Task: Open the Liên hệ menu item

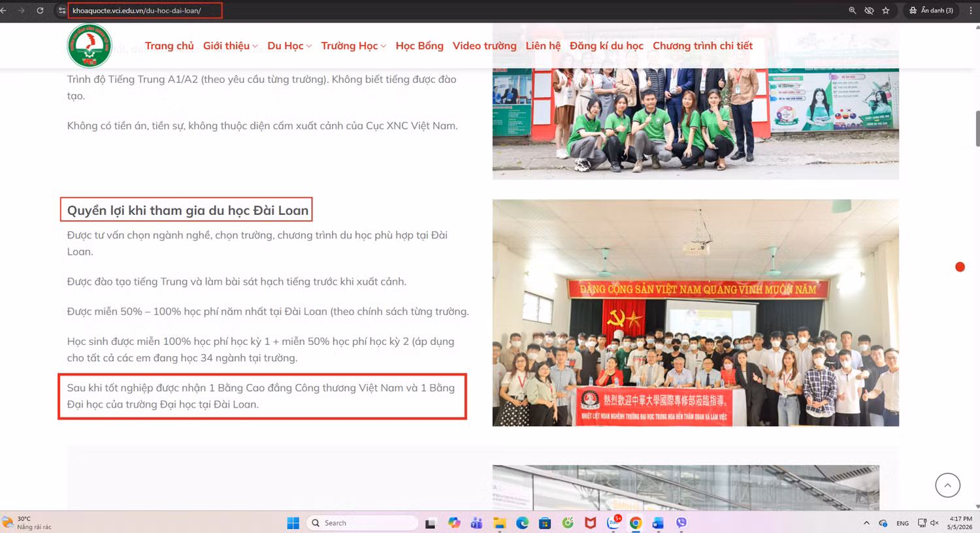Action: 543,46
